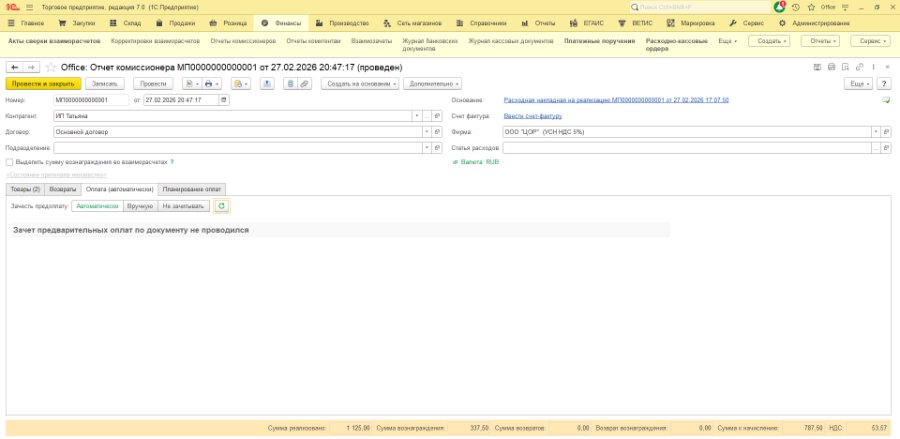Click the Провести button
Viewport: 900px width, 439px height.
[153, 84]
